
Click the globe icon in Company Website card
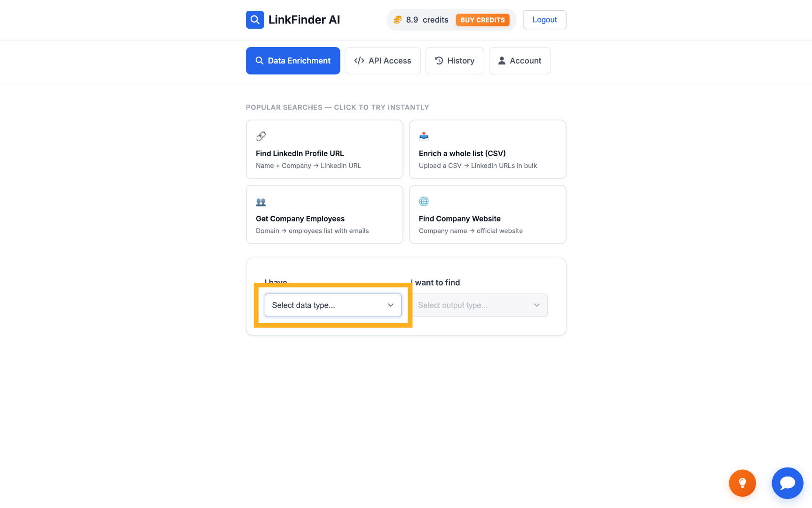coord(424,201)
